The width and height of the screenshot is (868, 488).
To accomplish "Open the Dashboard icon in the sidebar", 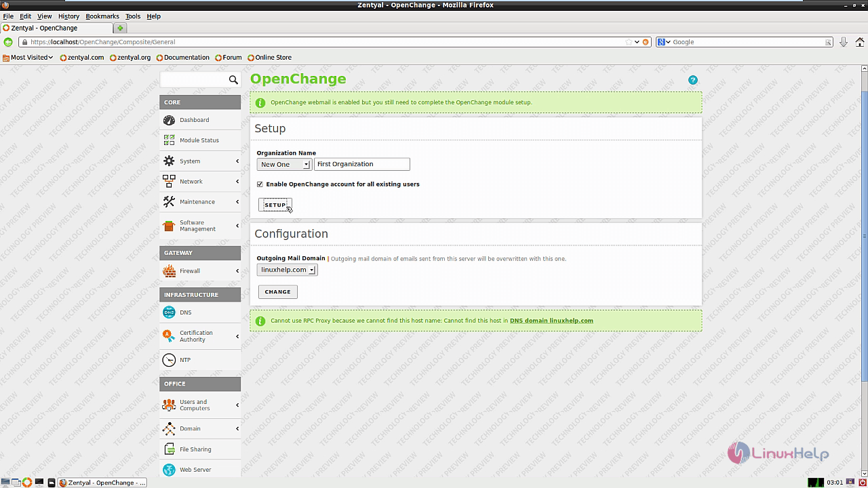I will [x=169, y=120].
